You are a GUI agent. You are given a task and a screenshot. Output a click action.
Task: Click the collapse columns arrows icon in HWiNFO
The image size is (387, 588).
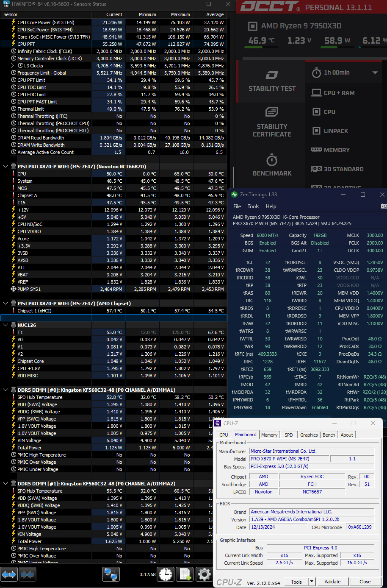pyautogui.click(x=27, y=574)
